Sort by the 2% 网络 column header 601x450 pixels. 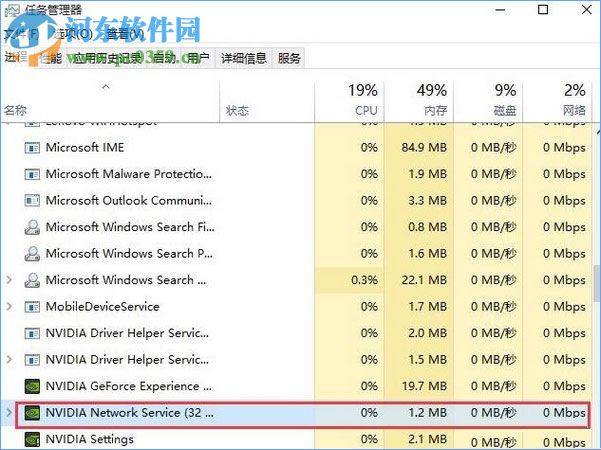point(557,100)
